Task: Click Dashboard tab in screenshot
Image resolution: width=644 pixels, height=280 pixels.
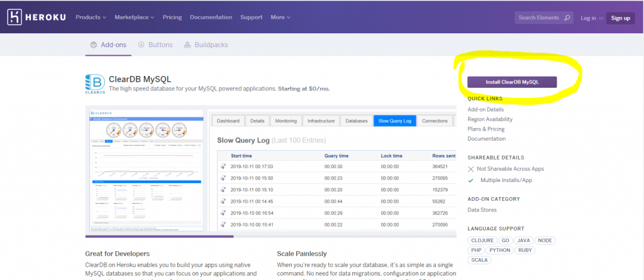Action: coord(228,121)
